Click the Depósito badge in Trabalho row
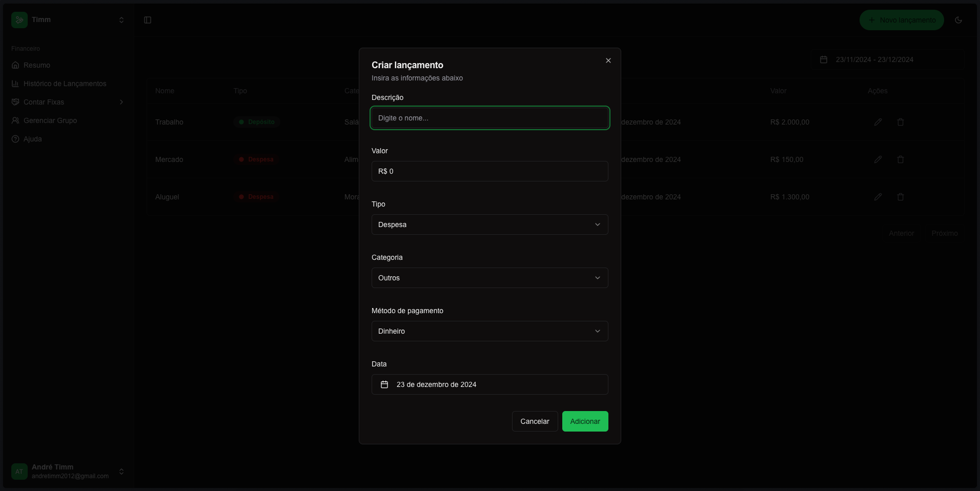The image size is (980, 491). pos(257,122)
